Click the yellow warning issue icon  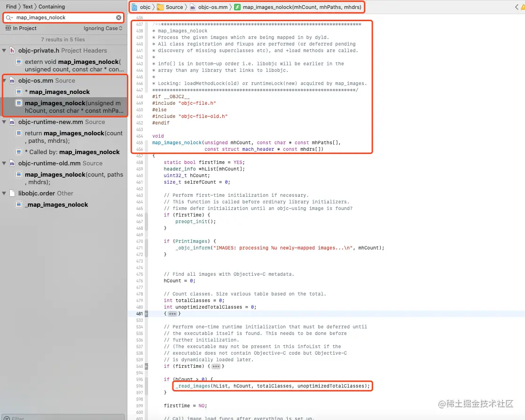pos(523,7)
